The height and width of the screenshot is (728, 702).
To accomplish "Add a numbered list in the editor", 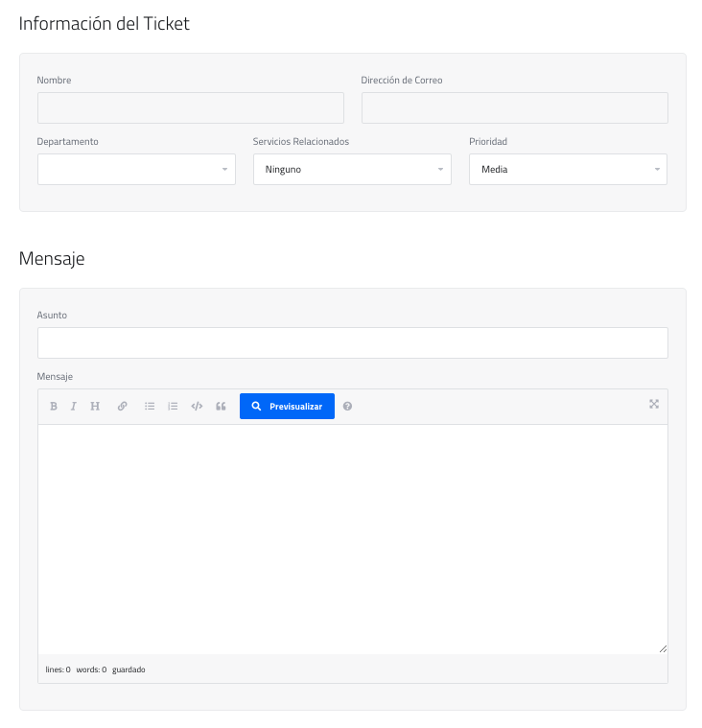I will click(173, 407).
